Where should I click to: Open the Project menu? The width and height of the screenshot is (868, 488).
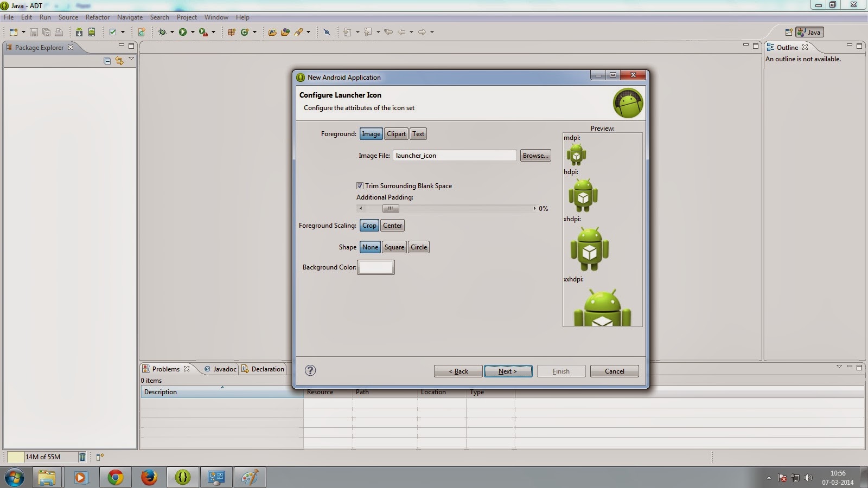point(187,17)
